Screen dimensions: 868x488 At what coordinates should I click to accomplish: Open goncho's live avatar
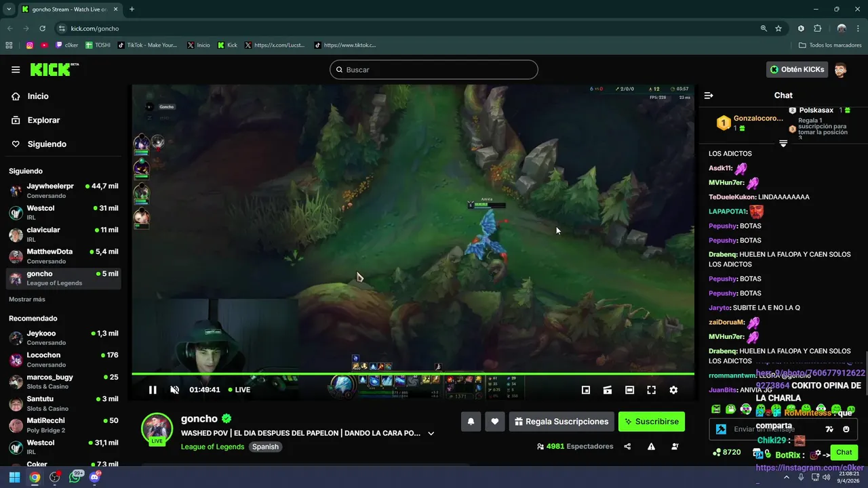point(157,429)
